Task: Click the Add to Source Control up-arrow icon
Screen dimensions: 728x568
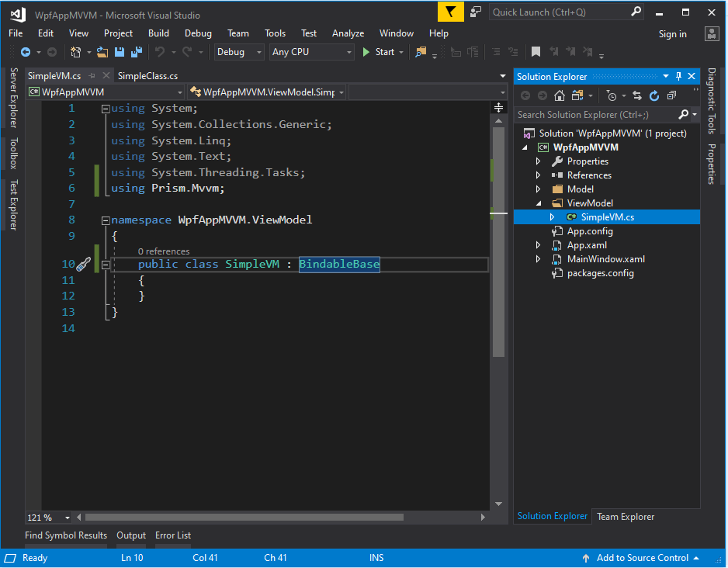Action: [x=585, y=558]
